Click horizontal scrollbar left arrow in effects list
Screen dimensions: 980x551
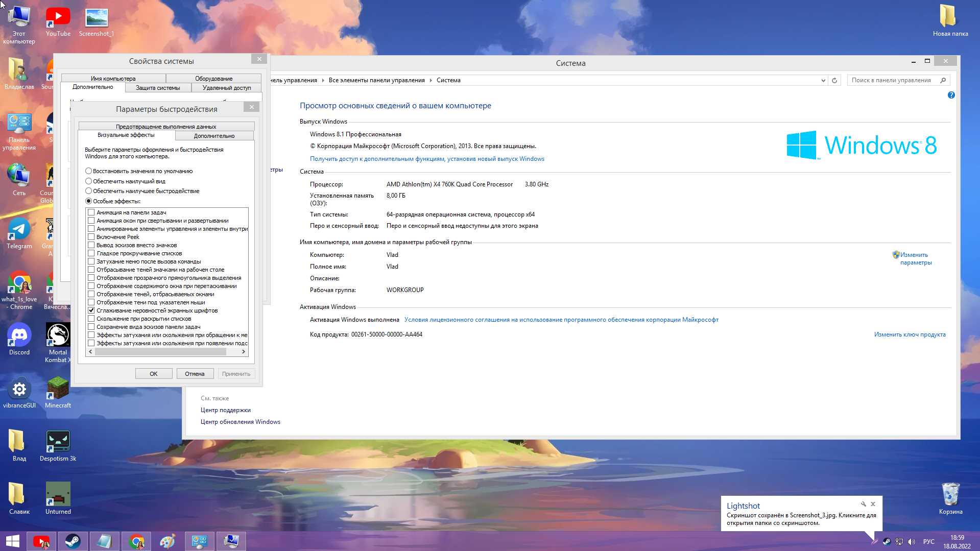(90, 352)
